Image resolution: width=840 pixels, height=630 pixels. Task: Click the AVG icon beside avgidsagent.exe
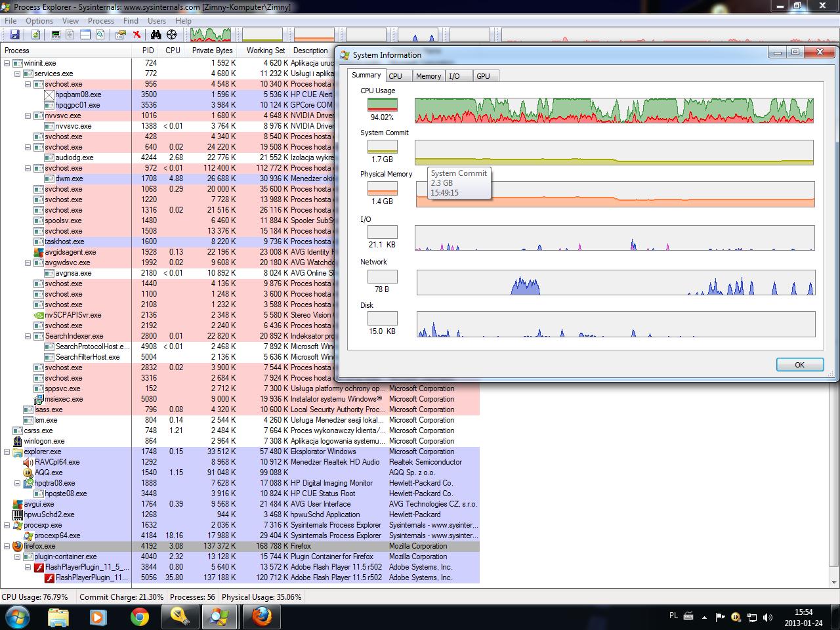(x=39, y=252)
